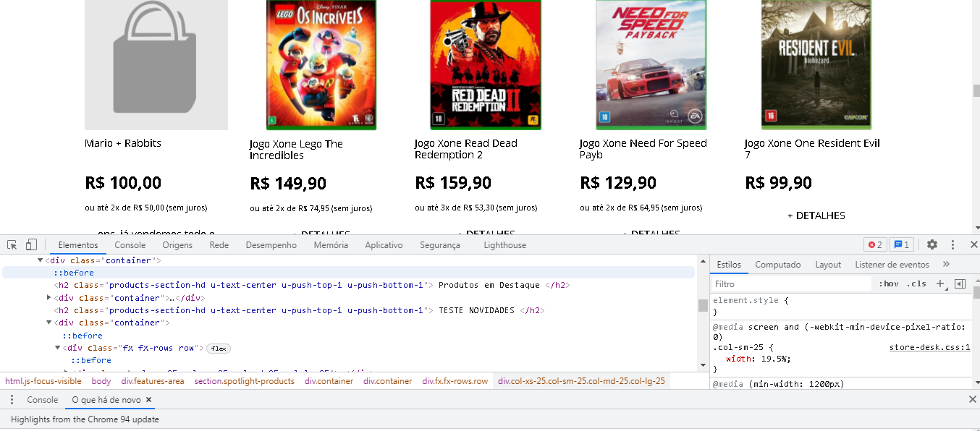Select the Estilos pane tab
980x431 pixels.
pos(729,265)
